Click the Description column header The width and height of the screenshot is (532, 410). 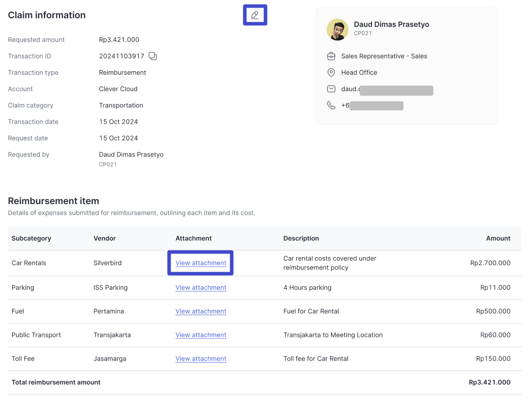(x=301, y=238)
